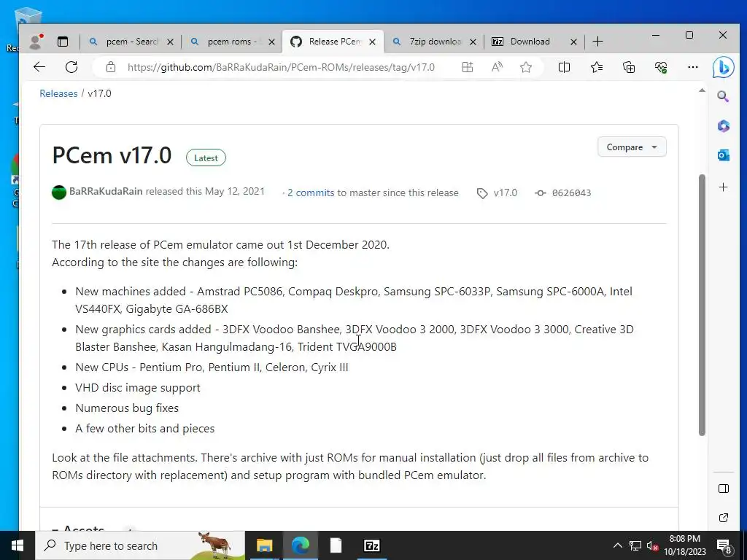Screen dimensions: 747x560
Task: Open the Compare dropdown
Action: point(632,147)
